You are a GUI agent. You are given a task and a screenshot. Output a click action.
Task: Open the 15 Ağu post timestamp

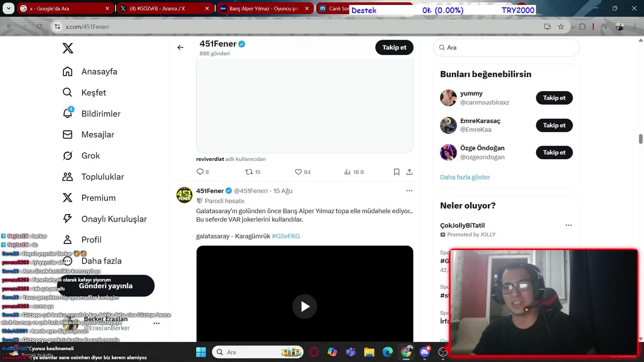click(x=283, y=191)
